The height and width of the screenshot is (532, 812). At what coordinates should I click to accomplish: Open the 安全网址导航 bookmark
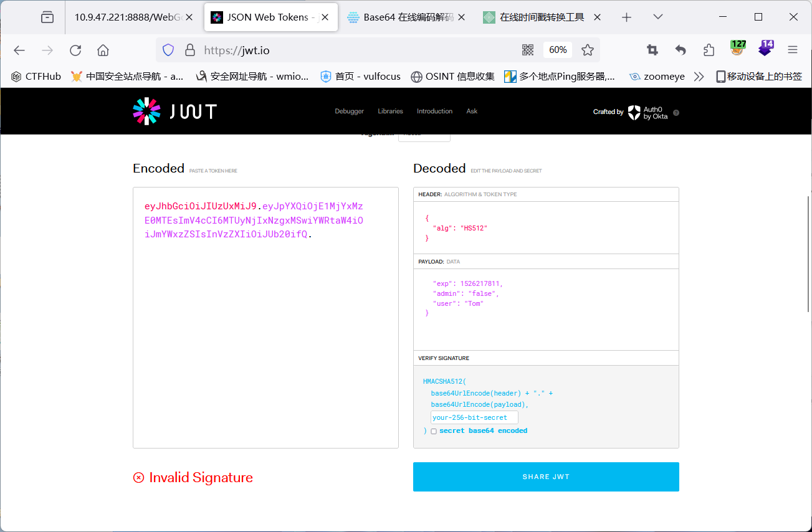(x=252, y=77)
